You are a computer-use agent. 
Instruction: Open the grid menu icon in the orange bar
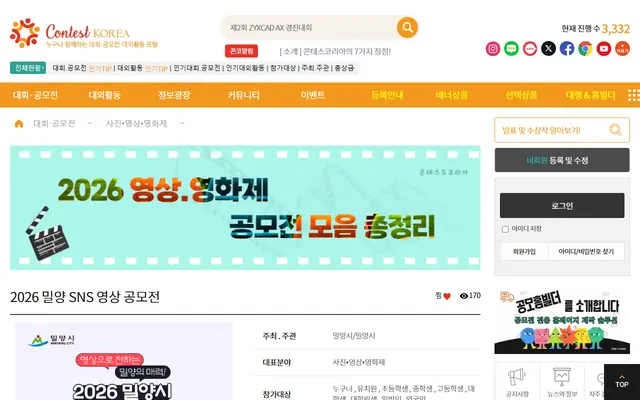tap(633, 95)
